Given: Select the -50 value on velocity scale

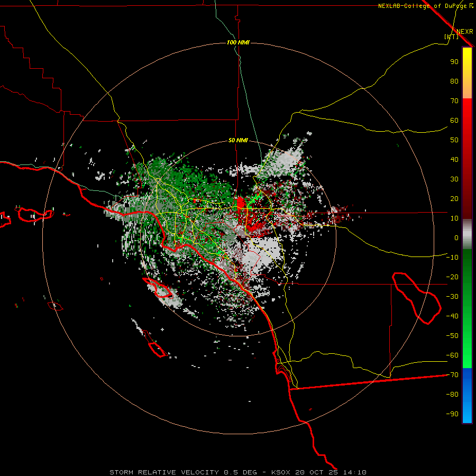Looking at the screenshot, I should click(452, 336).
